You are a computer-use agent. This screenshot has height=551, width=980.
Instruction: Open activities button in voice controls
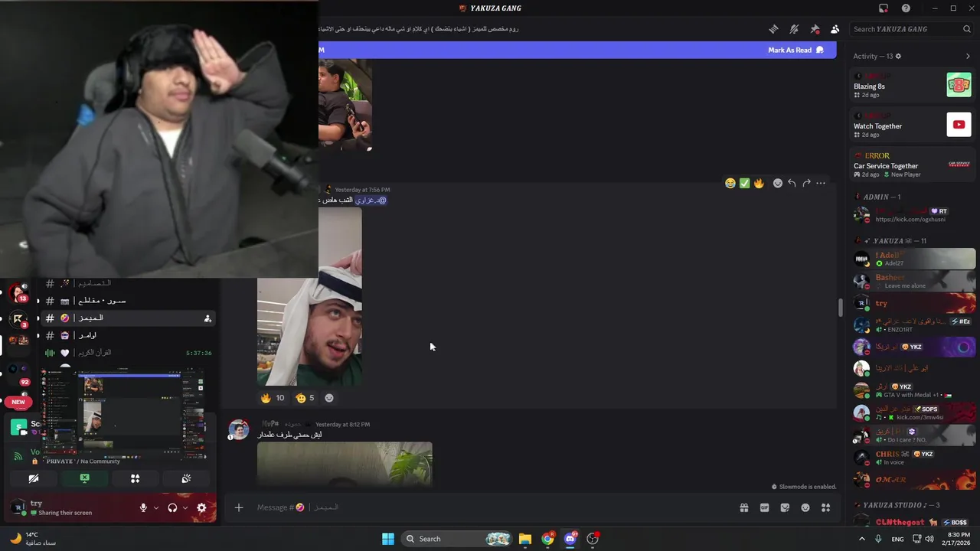click(x=135, y=478)
